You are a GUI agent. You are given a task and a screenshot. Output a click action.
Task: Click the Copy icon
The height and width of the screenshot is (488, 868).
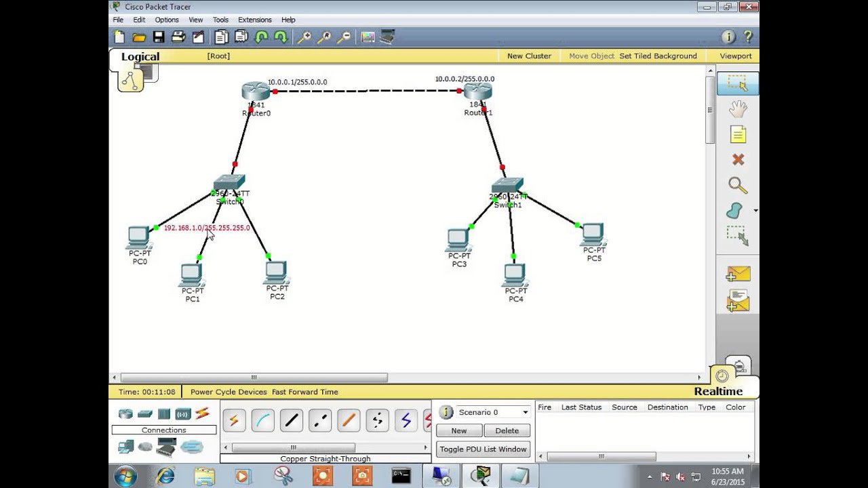(x=221, y=37)
